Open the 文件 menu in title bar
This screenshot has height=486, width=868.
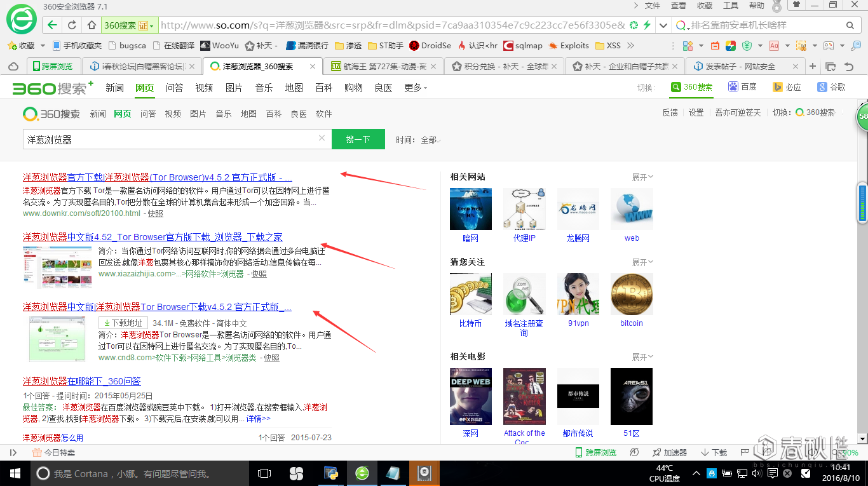653,6
